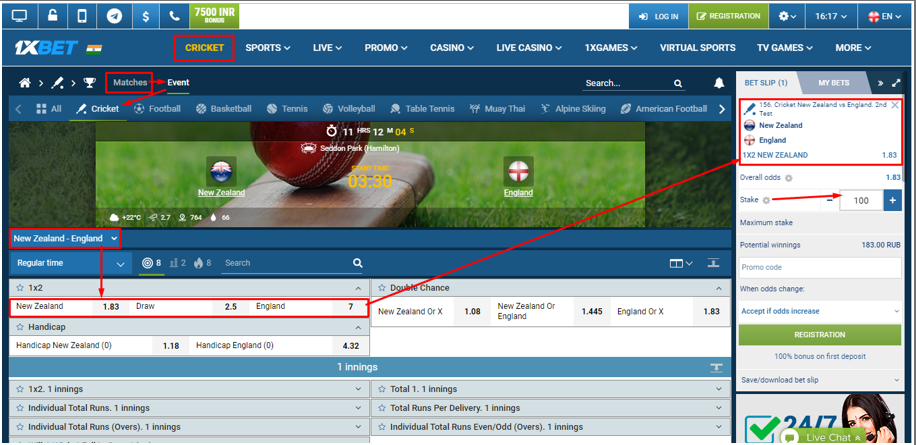Screen dimensions: 916x445
Task: Open the MORE menu
Action: [853, 48]
